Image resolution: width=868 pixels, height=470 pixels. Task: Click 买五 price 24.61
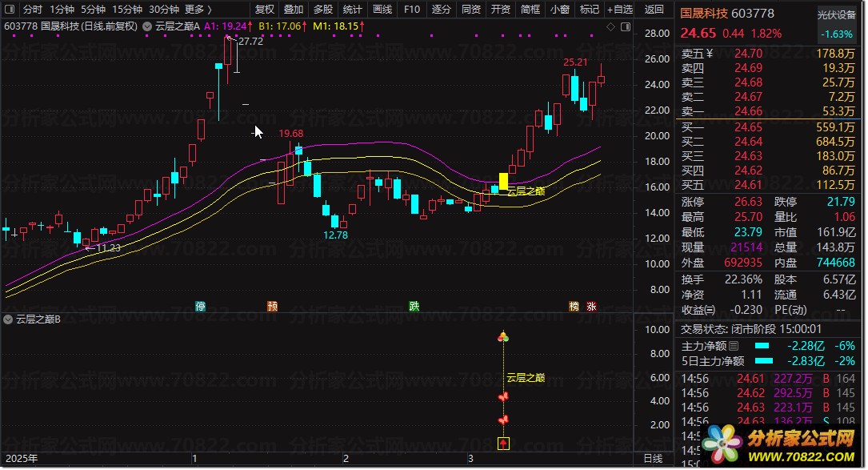[x=749, y=185]
